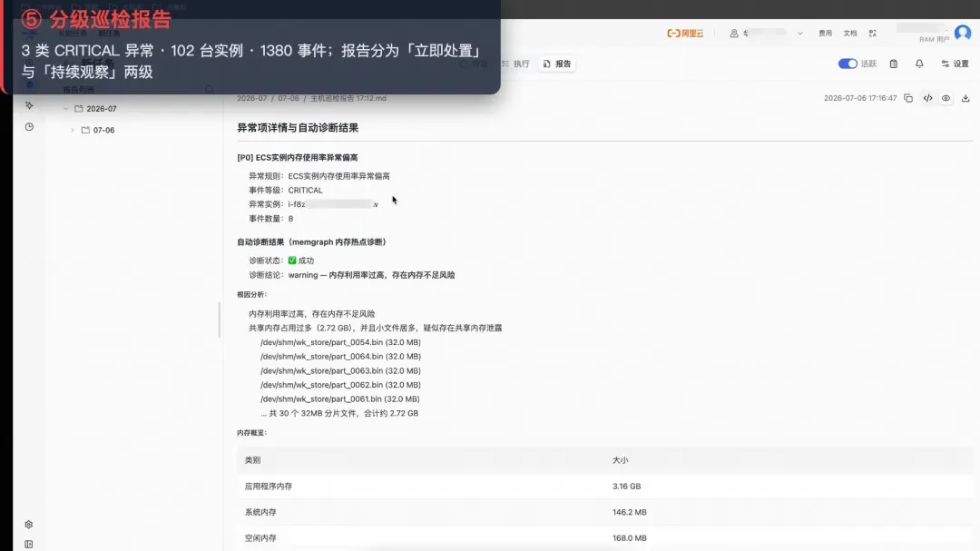Image resolution: width=980 pixels, height=551 pixels.
Task: Click the 类别 table column header
Action: click(x=252, y=460)
